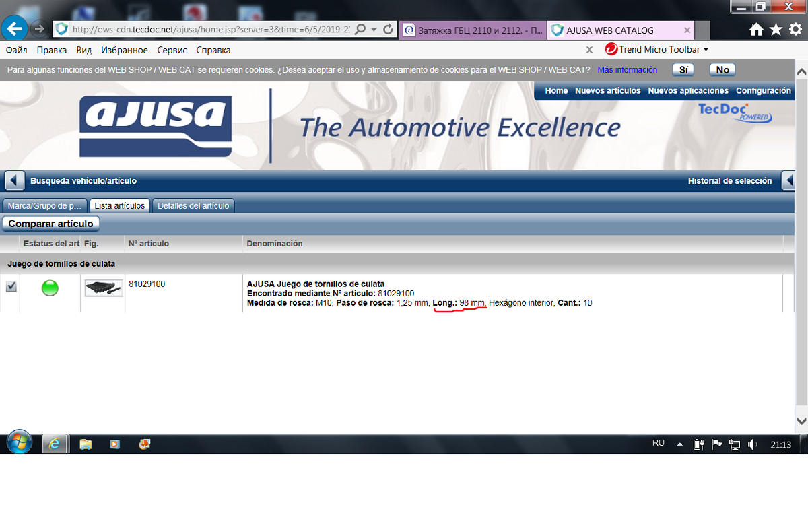
Task: Click article number 81029100 cell
Action: pos(147,284)
